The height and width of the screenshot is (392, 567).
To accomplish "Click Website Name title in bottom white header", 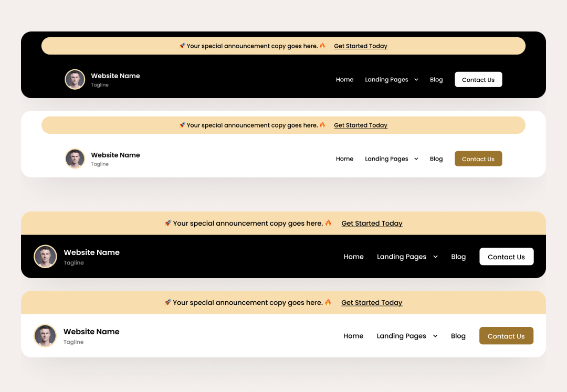I will (x=91, y=331).
